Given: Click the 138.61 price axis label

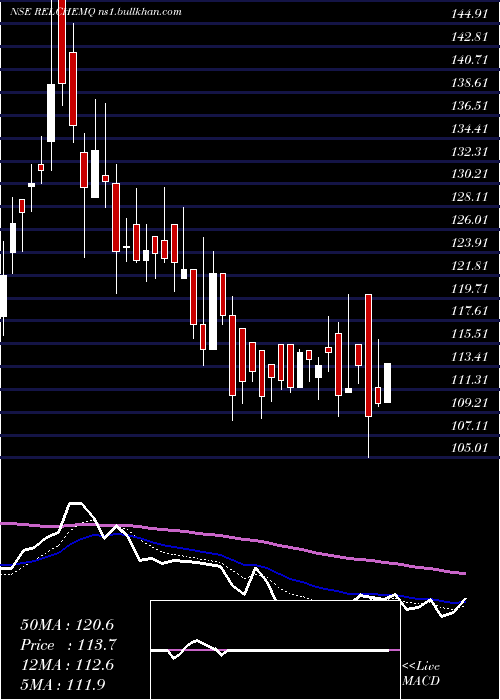Looking at the screenshot, I should click(x=469, y=83).
